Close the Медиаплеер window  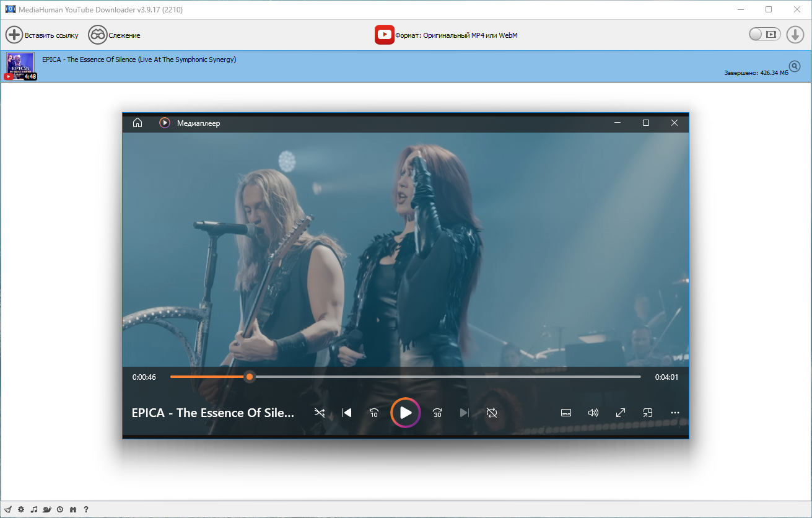[x=674, y=123]
